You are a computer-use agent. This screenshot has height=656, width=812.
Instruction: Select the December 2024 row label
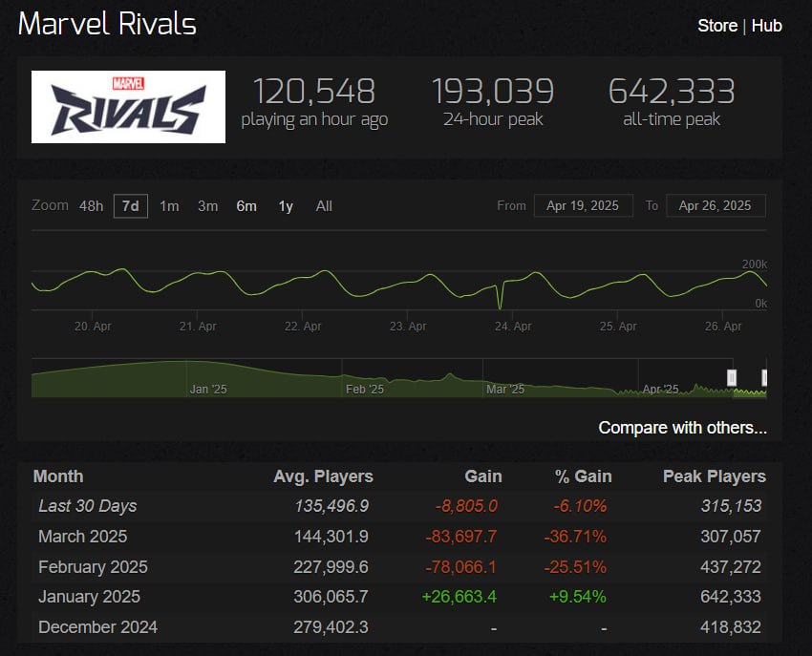[x=97, y=627]
